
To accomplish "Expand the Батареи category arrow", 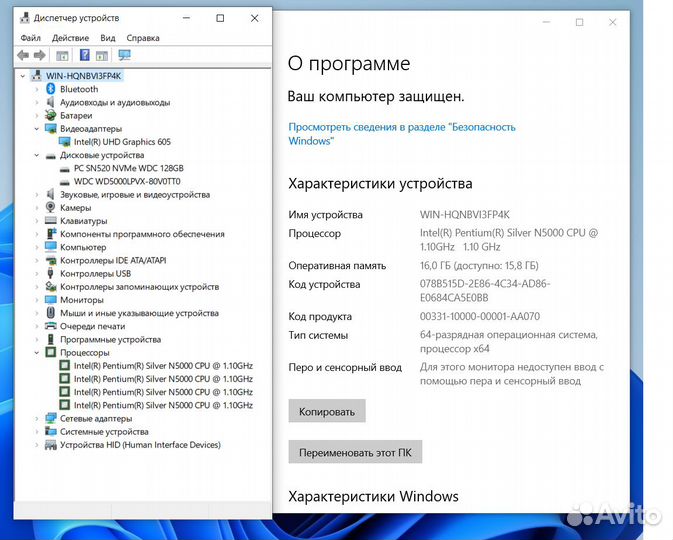I will coord(36,115).
